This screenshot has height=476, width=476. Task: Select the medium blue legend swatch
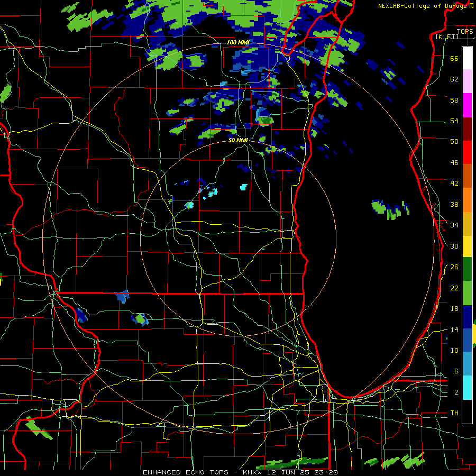(x=467, y=340)
